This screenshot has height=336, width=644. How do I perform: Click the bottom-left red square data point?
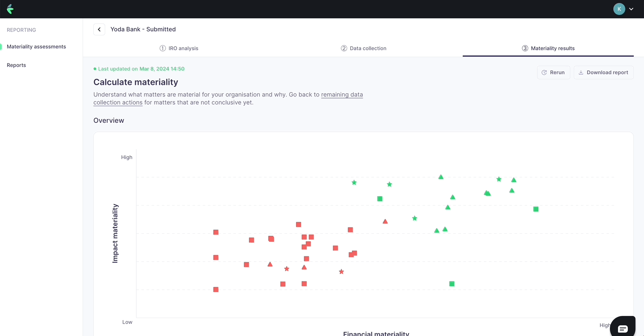click(x=216, y=290)
